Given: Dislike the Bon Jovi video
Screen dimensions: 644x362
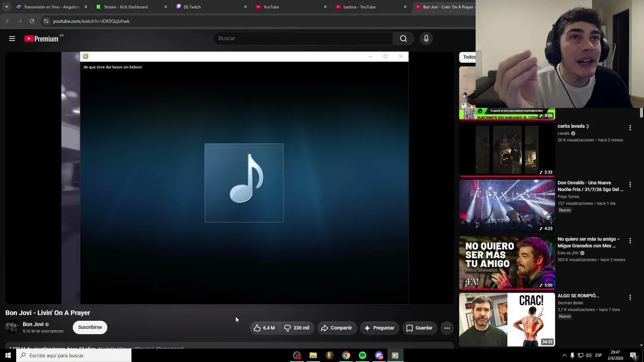Looking at the screenshot, I should click(x=297, y=328).
